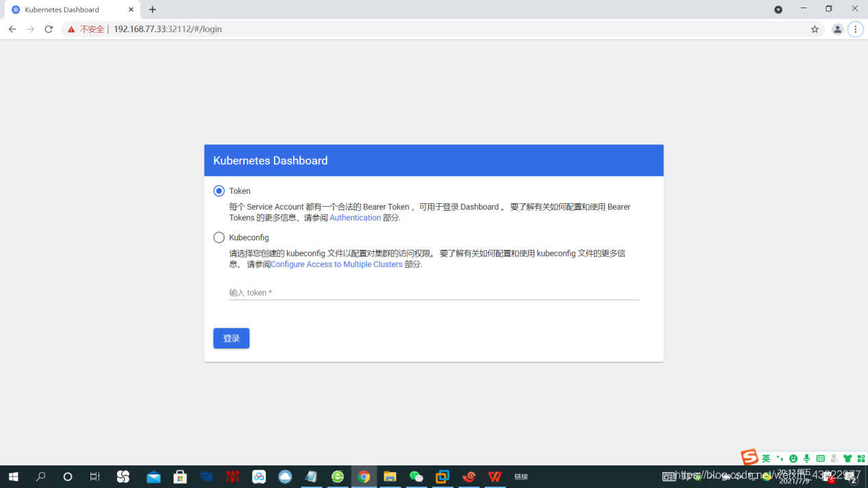Image resolution: width=868 pixels, height=488 pixels.
Task: Open VMware Workstation on taskbar
Action: (x=443, y=476)
